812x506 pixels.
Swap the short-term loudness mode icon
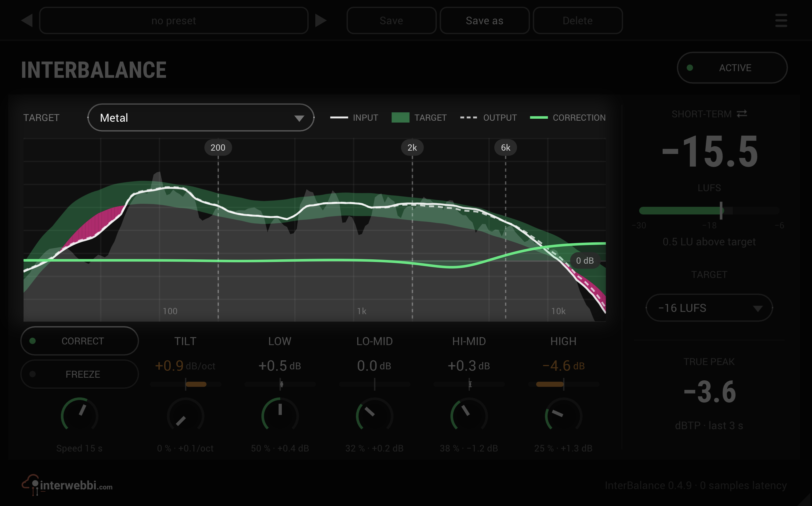coord(742,114)
